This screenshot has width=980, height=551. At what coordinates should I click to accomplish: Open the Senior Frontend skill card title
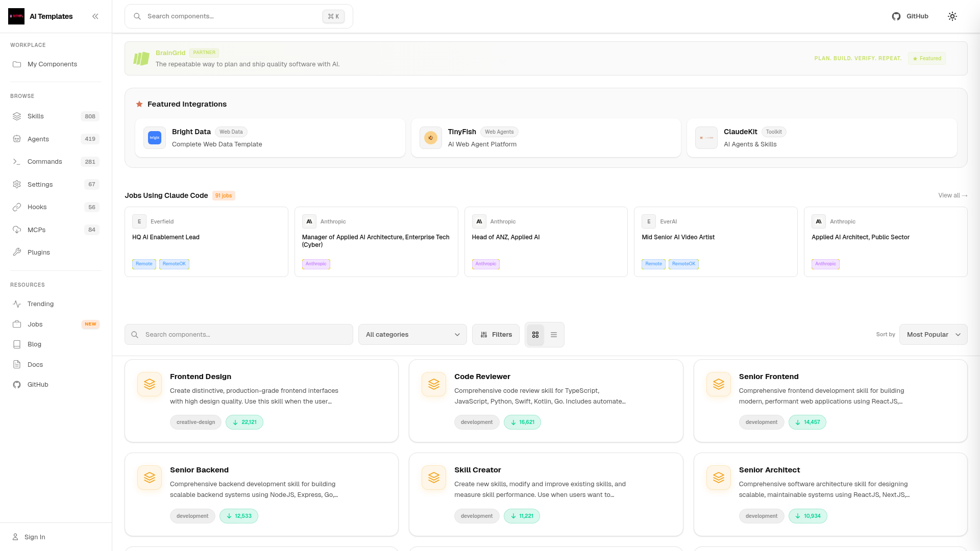click(x=769, y=377)
